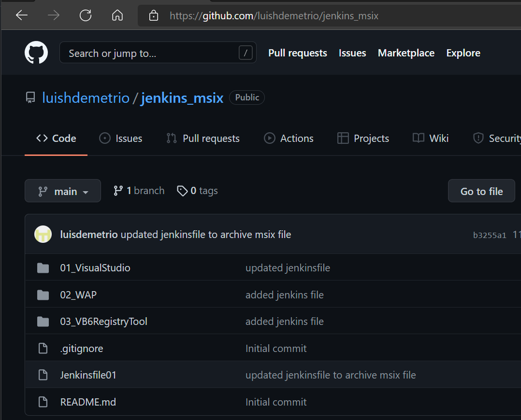Reload the page with the refresh icon
This screenshot has width=521, height=420.
tap(86, 15)
